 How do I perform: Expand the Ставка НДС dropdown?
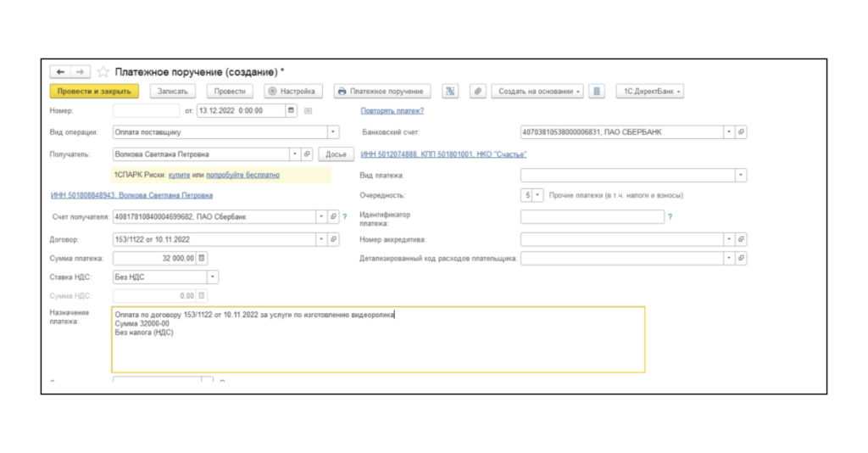tap(213, 277)
